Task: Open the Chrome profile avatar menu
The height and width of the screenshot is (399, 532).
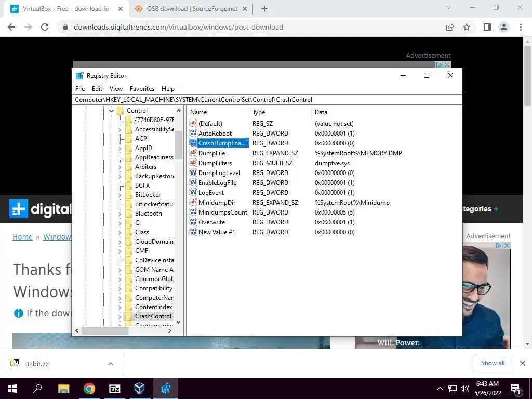Action: pyautogui.click(x=504, y=27)
